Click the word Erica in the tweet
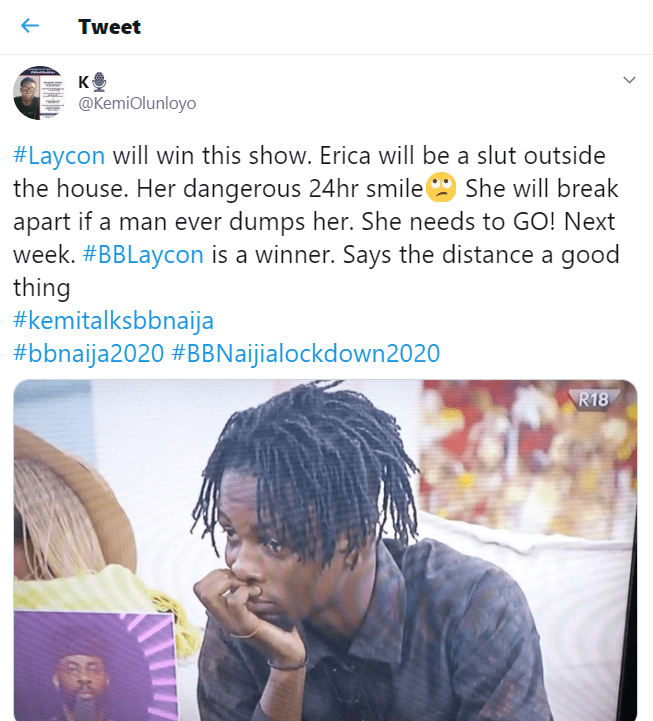 [345, 155]
